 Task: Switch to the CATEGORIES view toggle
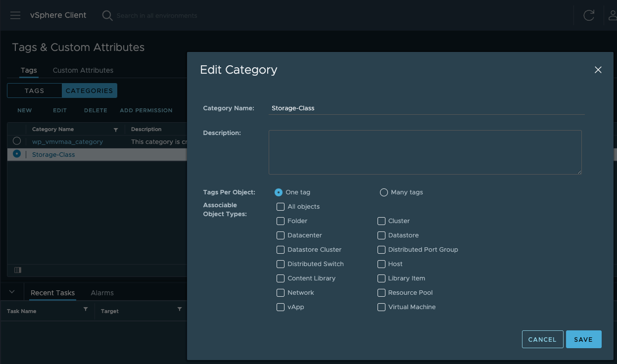click(x=90, y=91)
